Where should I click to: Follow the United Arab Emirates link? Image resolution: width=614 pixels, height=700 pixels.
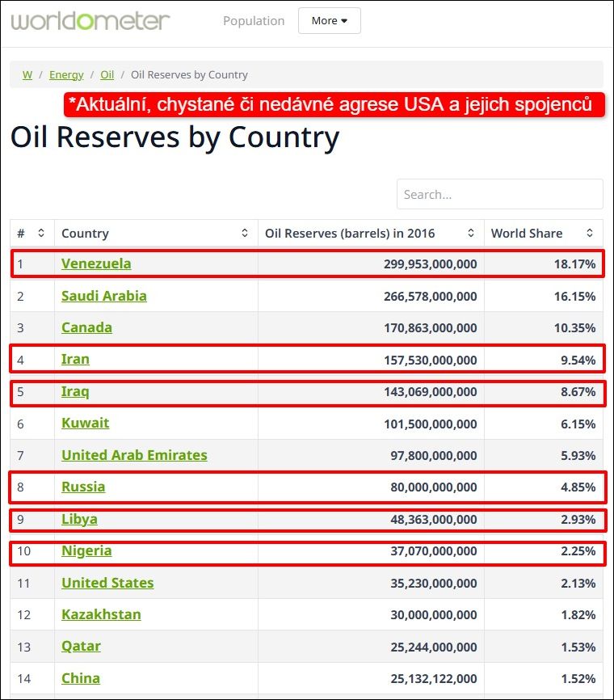click(x=134, y=455)
